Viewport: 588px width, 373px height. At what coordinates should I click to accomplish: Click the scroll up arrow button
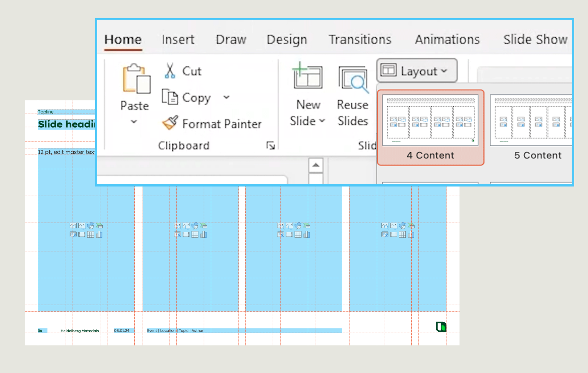click(316, 165)
